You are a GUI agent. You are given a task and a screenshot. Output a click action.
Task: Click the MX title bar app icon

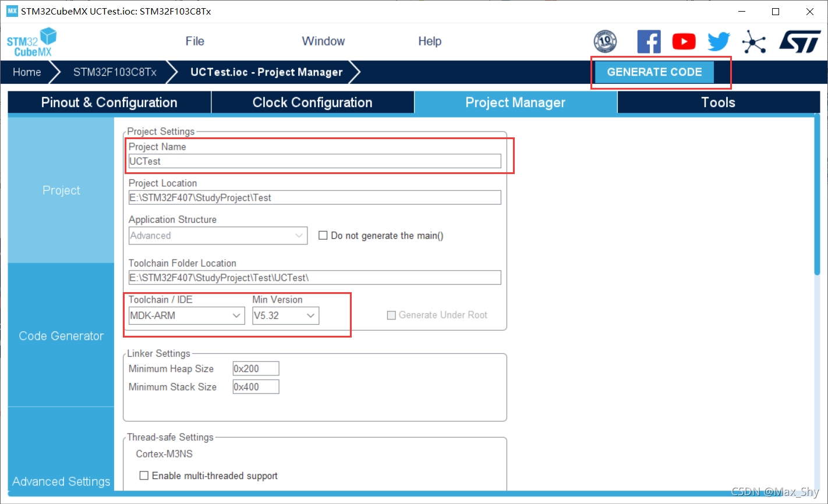pyautogui.click(x=12, y=11)
